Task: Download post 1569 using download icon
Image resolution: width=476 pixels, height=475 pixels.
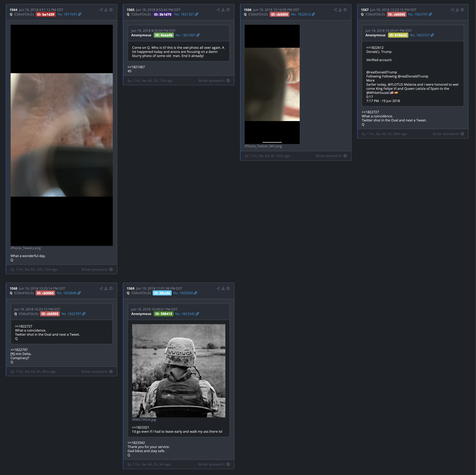Action: point(223,288)
